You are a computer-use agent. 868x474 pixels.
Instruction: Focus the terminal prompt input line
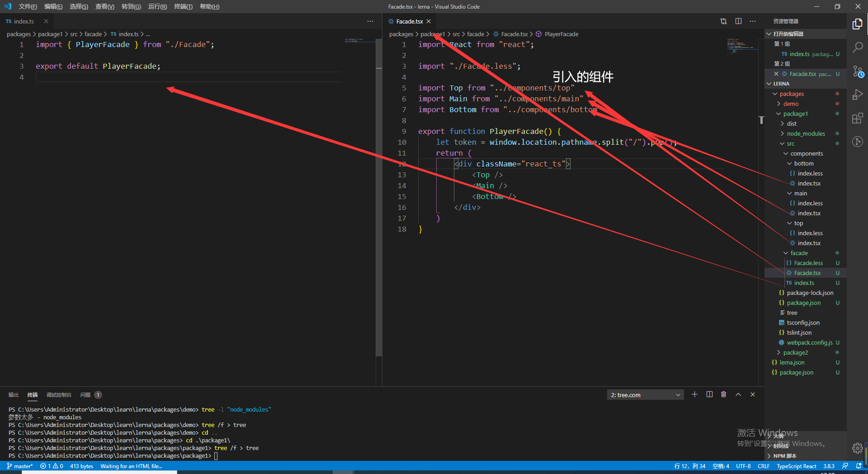pos(216,455)
